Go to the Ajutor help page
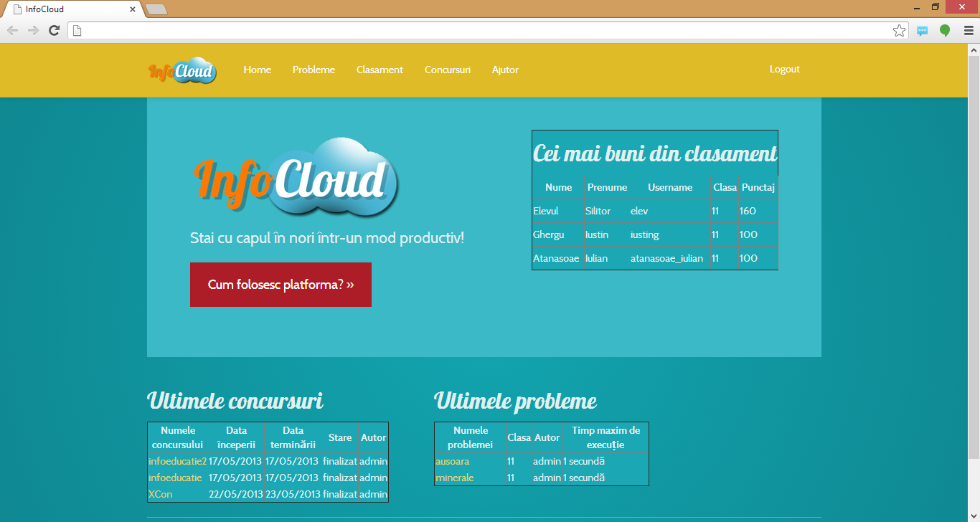 pos(505,70)
